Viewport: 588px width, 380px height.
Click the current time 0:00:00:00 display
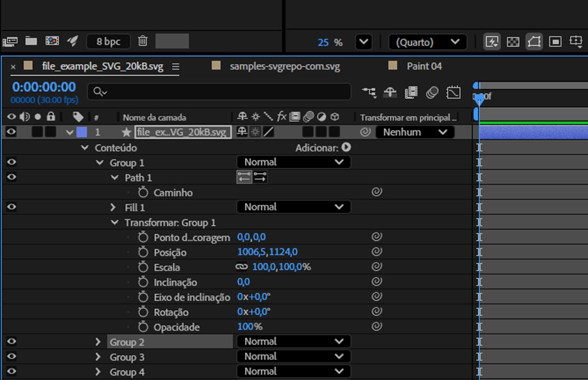(x=44, y=87)
